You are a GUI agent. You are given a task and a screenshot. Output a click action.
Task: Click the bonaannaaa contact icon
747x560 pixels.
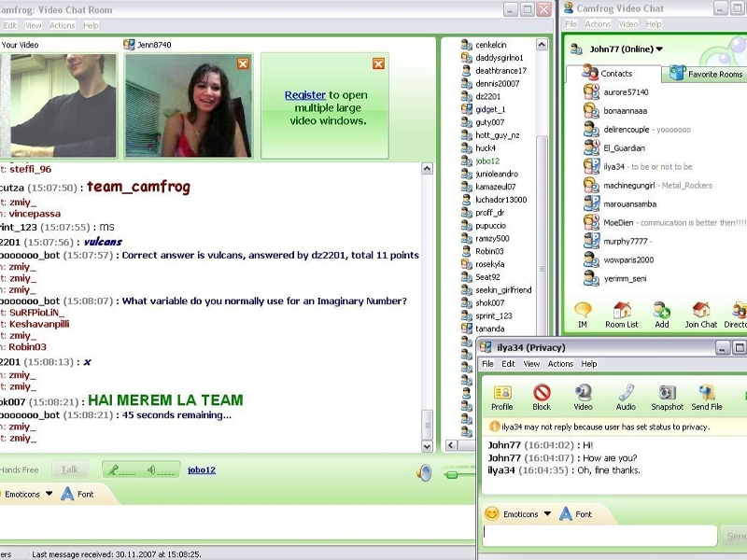[x=591, y=110]
